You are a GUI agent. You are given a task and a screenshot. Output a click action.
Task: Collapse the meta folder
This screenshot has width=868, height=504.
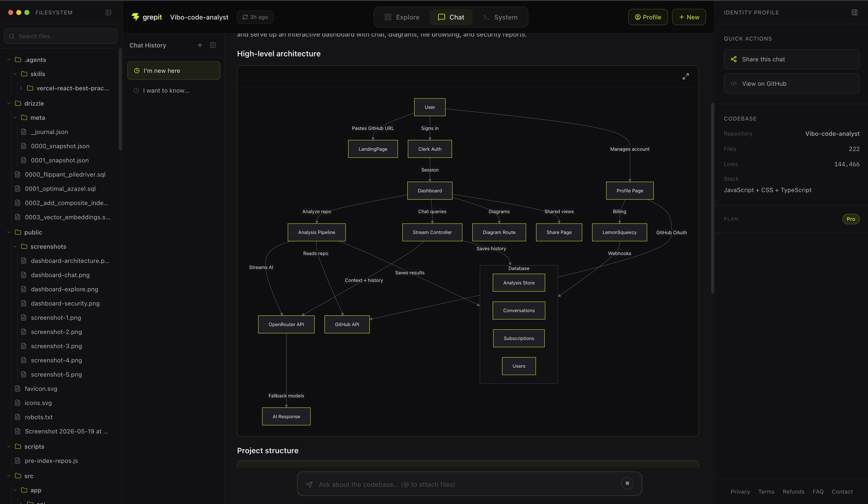15,117
